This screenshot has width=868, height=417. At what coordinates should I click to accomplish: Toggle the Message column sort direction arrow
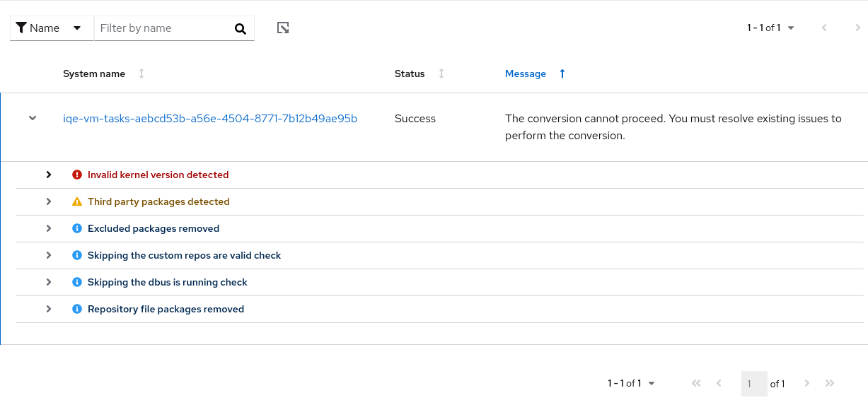tap(561, 73)
